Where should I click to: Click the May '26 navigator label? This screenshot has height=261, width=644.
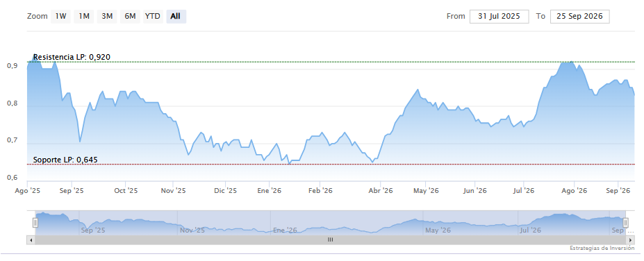438,230
